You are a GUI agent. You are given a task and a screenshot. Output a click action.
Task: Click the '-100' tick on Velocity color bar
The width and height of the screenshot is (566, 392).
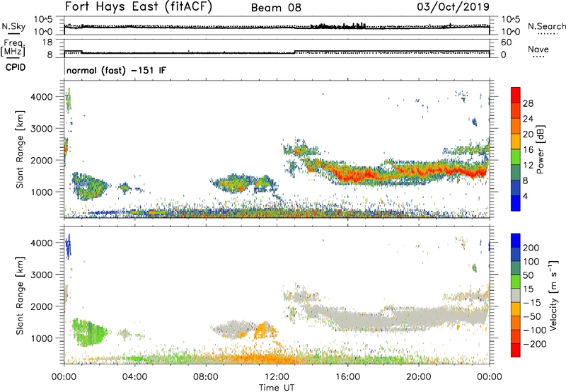534,330
